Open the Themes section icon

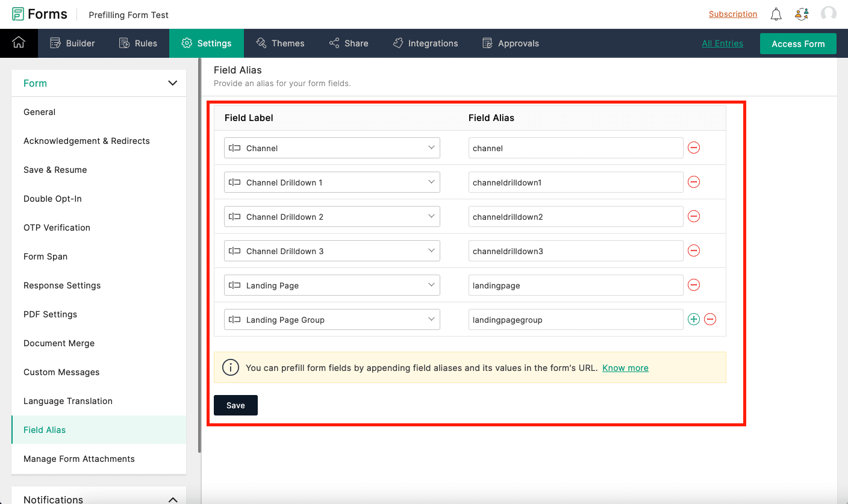pos(261,43)
